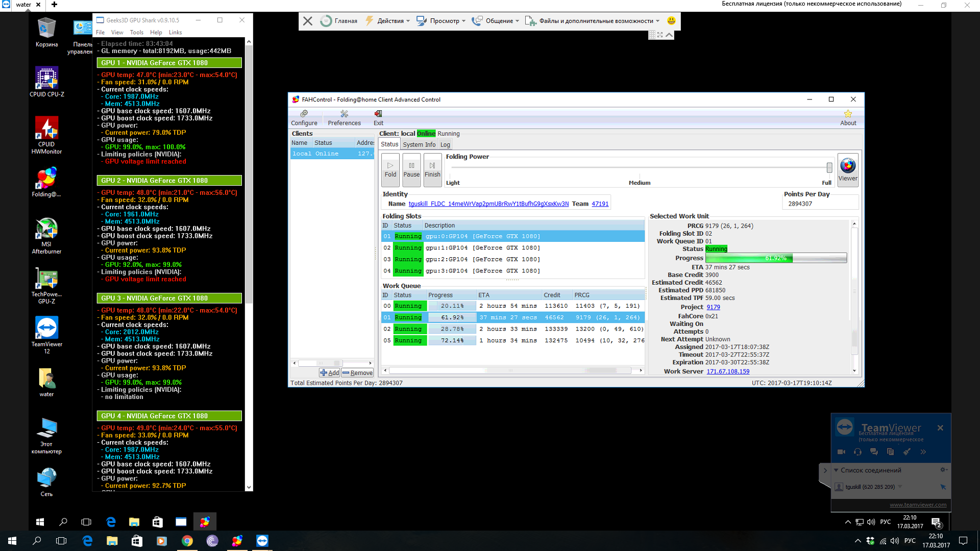Image resolution: width=980 pixels, height=551 pixels.
Task: Click the Add client button
Action: (329, 373)
